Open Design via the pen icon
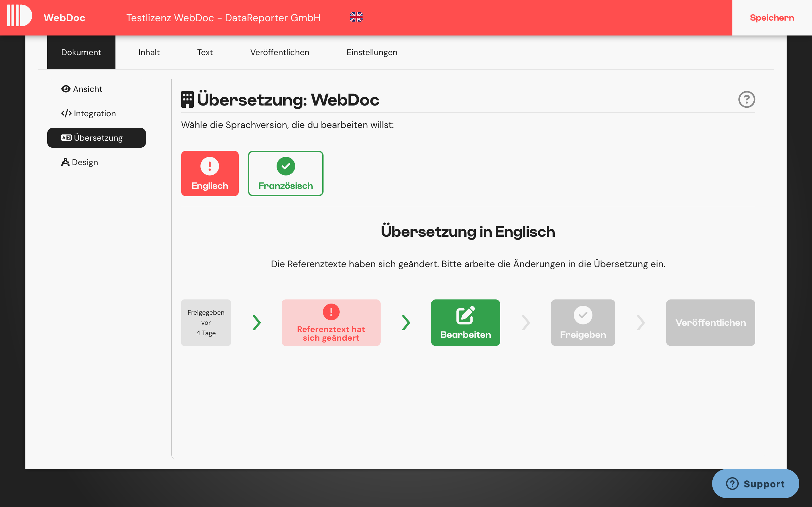812x507 pixels. point(65,162)
